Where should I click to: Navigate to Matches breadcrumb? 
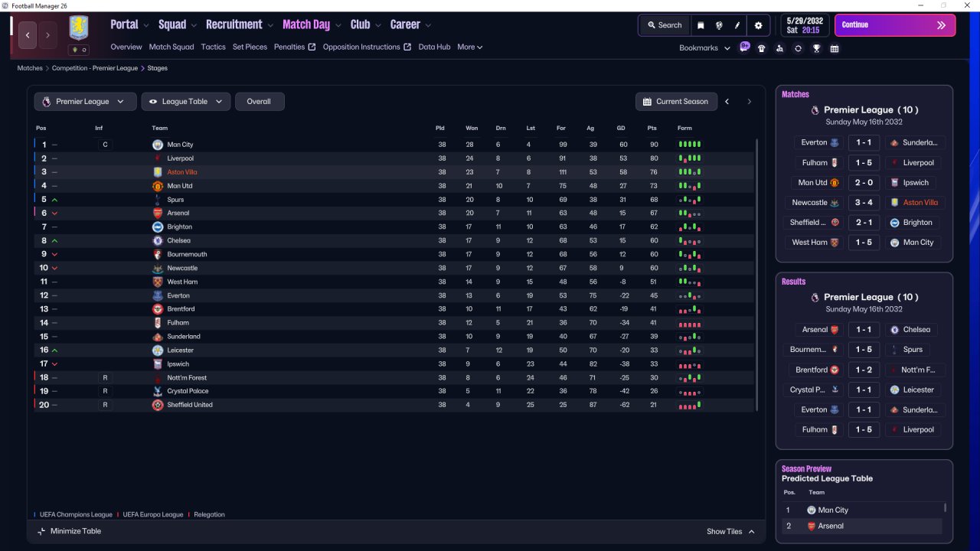pyautogui.click(x=30, y=68)
